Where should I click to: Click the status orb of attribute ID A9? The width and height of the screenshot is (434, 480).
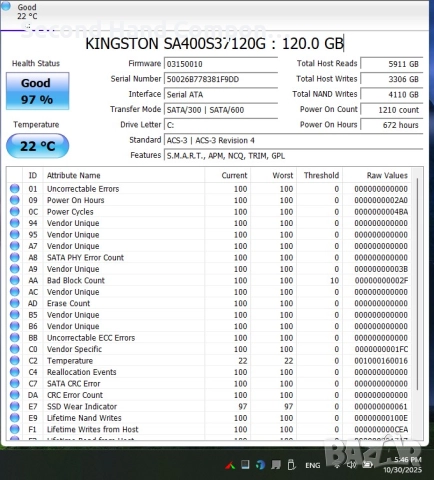click(15, 269)
